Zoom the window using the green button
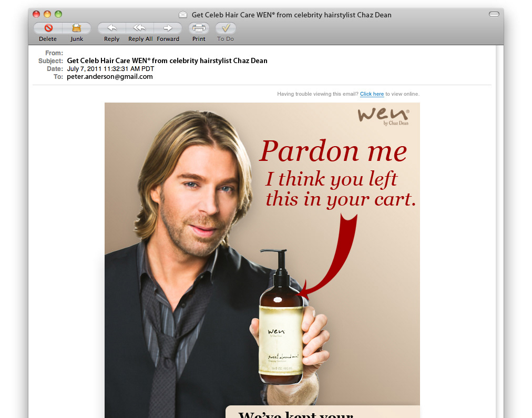Viewport: 532px width, 418px height. [58, 14]
